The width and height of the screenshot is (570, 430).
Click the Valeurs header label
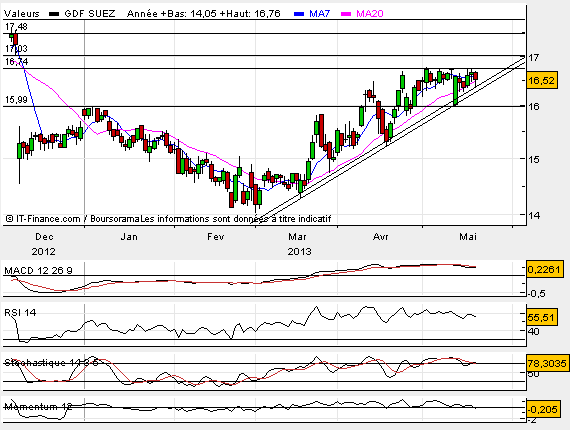[x=21, y=14]
